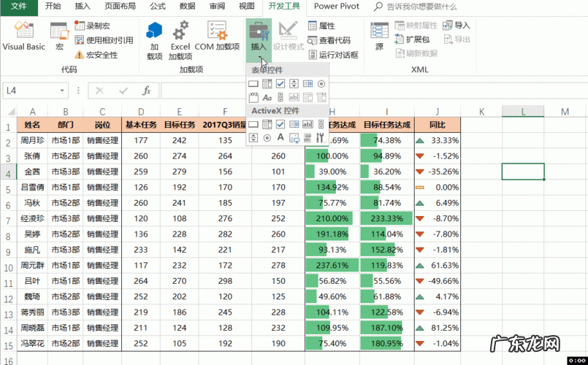Switch to the 视图 View tab
The height and width of the screenshot is (365, 588).
[x=247, y=7]
